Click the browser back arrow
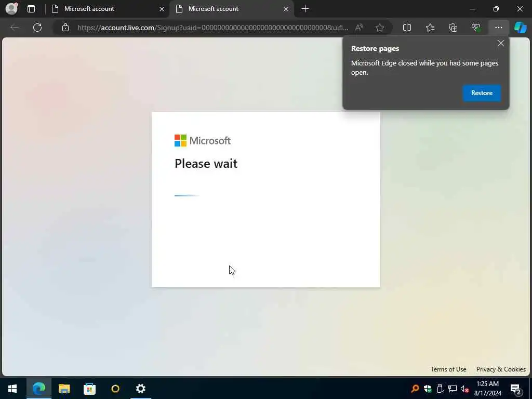Image resolution: width=532 pixels, height=399 pixels. (x=15, y=28)
